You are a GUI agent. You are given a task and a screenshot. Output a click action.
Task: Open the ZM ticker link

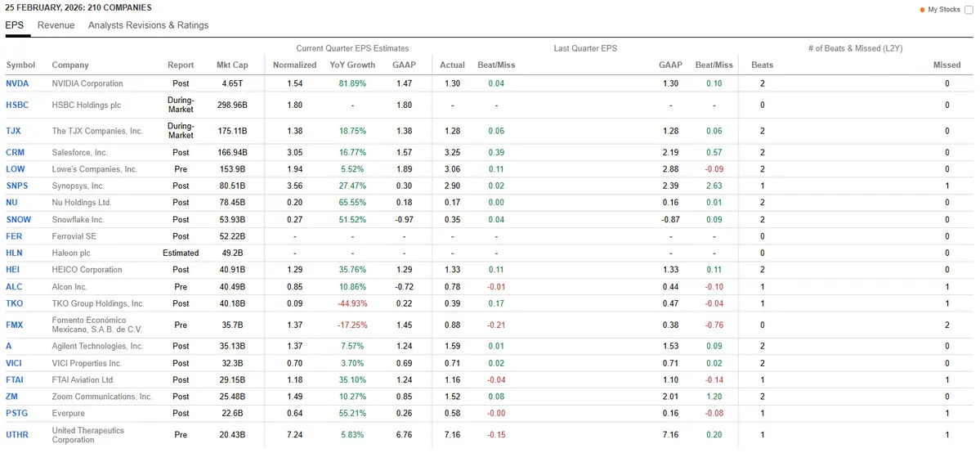pyautogui.click(x=11, y=397)
